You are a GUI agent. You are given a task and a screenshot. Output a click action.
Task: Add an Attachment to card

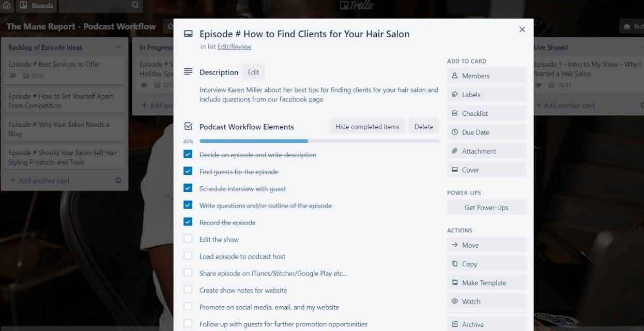coord(486,151)
